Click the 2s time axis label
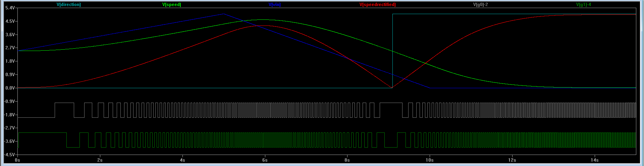 coord(100,160)
